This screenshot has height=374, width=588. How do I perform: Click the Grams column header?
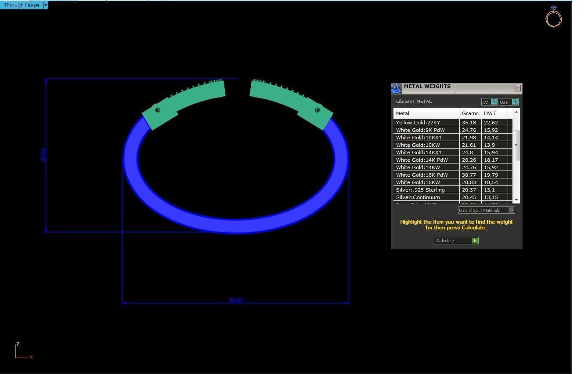point(470,113)
